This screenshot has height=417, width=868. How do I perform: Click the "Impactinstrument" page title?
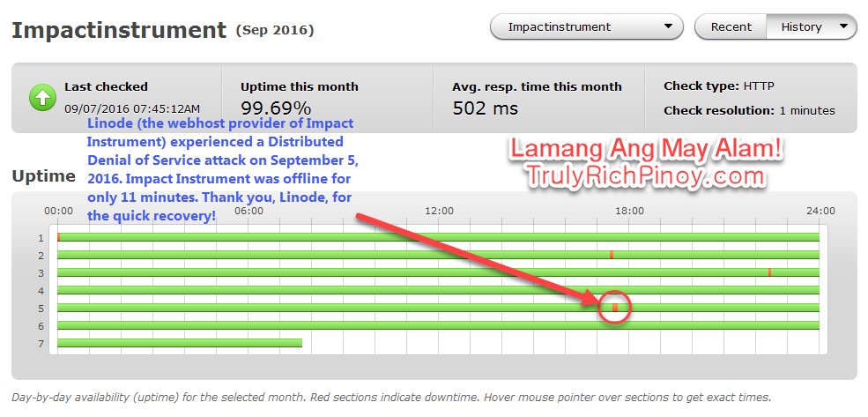(119, 30)
